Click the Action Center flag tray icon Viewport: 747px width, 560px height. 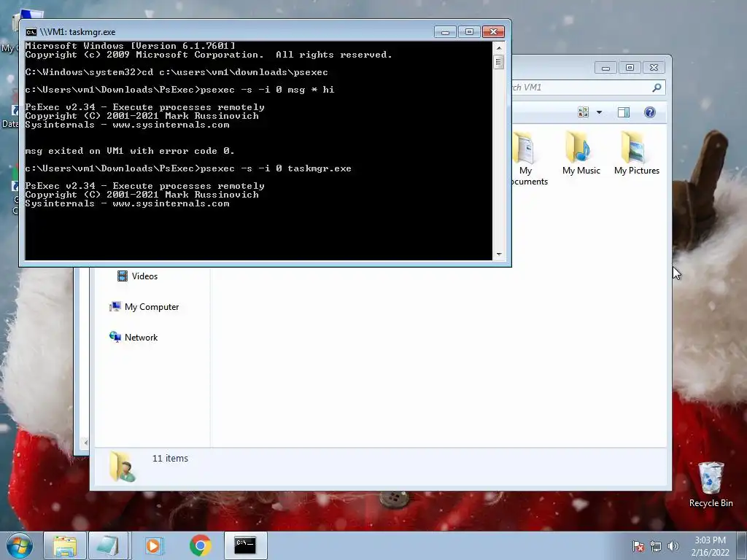coord(638,545)
